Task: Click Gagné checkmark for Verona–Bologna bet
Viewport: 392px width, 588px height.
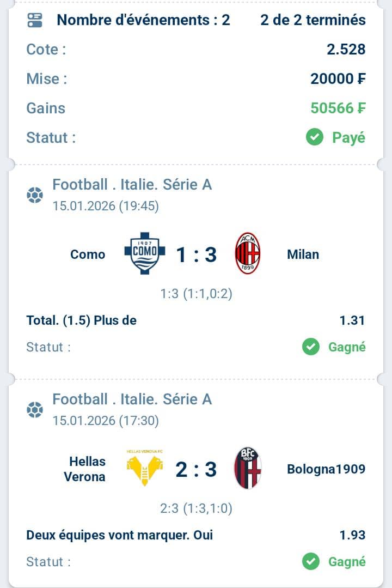Action: click(311, 561)
